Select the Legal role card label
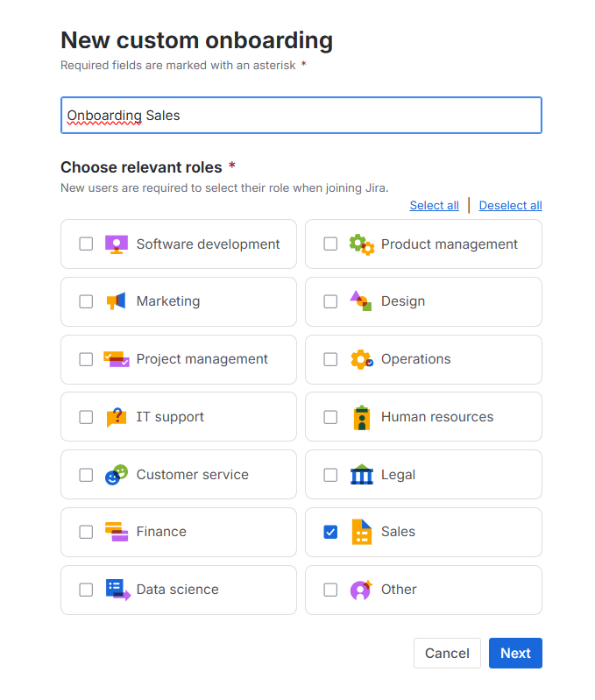595x700 pixels. tap(398, 475)
